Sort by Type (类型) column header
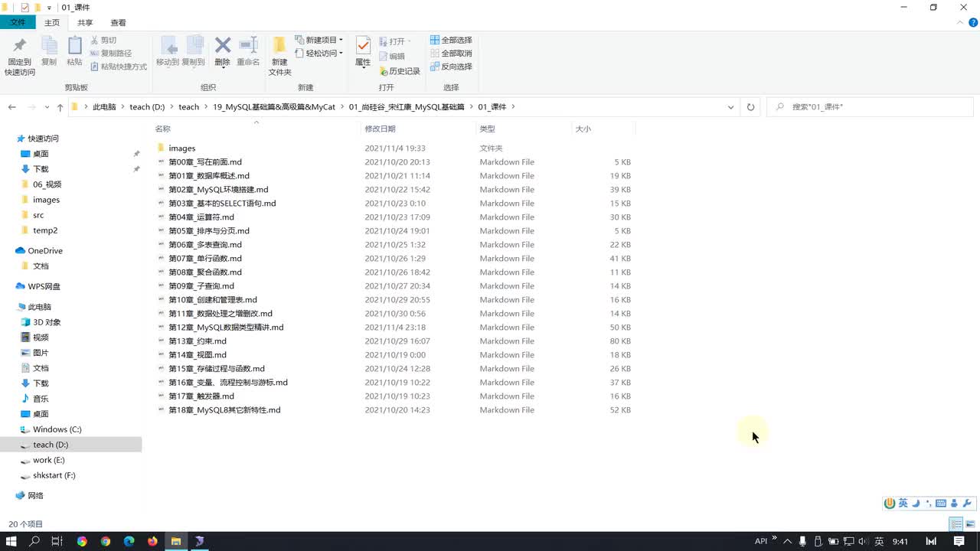Screen dimensions: 980x551 (487, 129)
